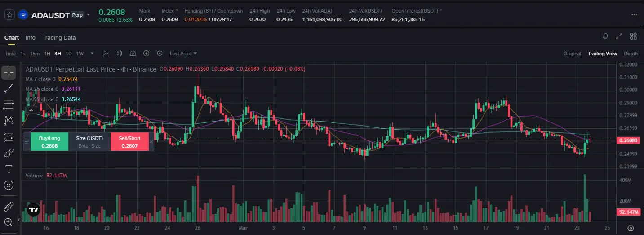The height and width of the screenshot is (235, 644).
Task: Collapse the indicator legend chevron
Action: coord(31,110)
